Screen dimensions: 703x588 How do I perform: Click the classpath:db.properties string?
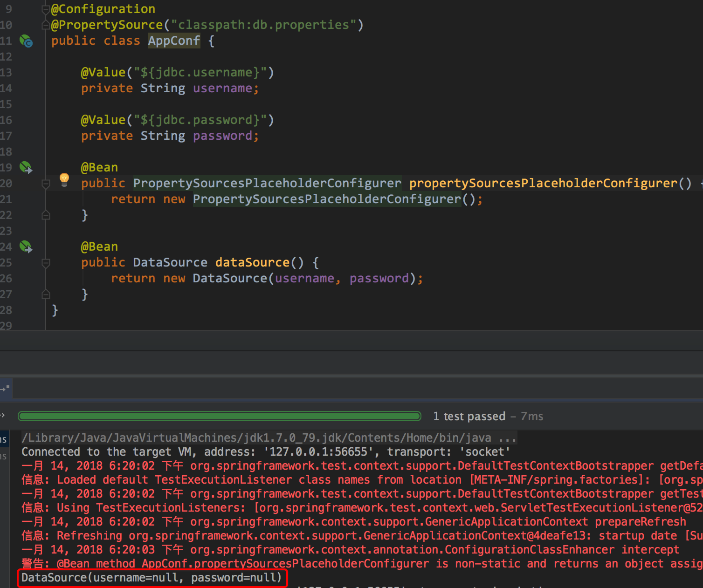pos(263,25)
